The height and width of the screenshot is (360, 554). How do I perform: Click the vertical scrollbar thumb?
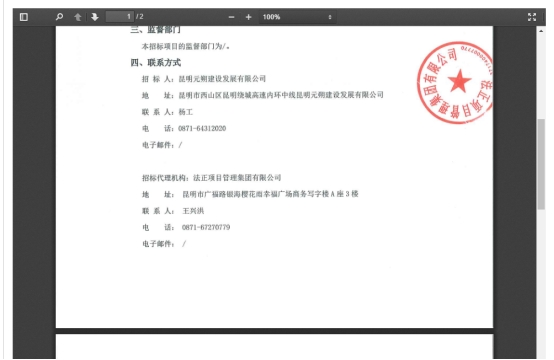tap(541, 164)
